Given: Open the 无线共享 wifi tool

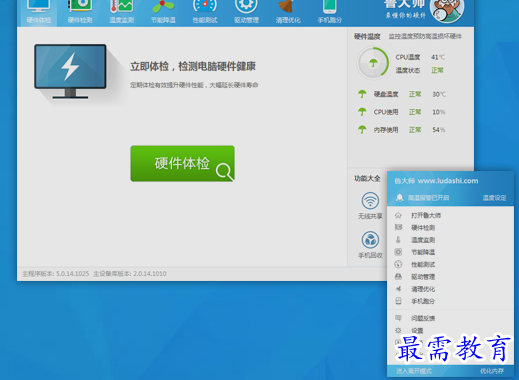Looking at the screenshot, I should 370,206.
